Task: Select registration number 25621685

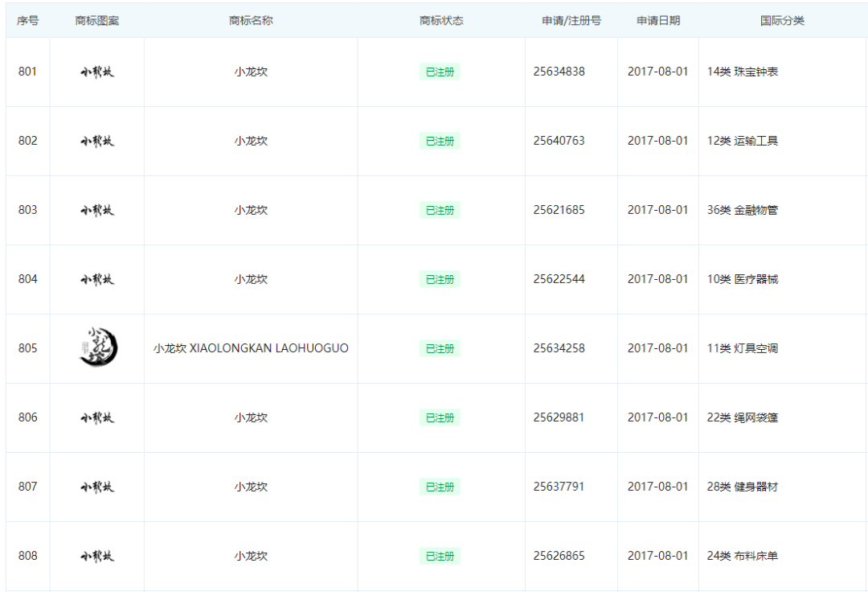Action: click(x=559, y=210)
